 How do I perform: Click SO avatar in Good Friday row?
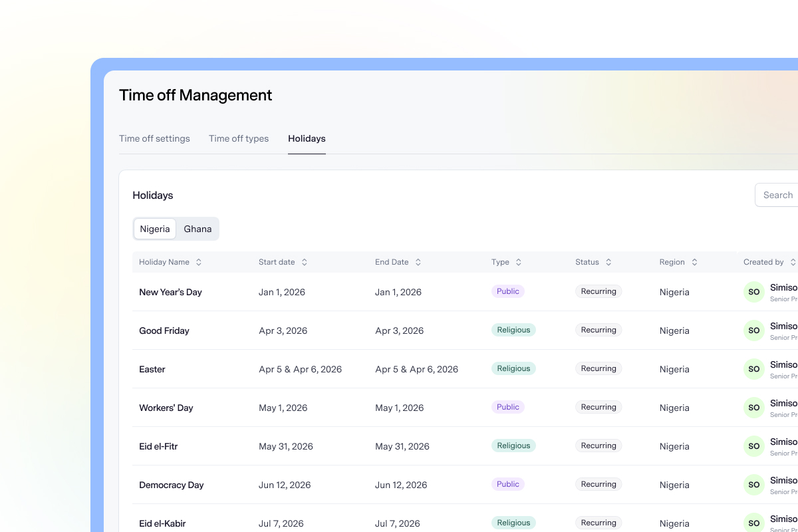pos(754,331)
